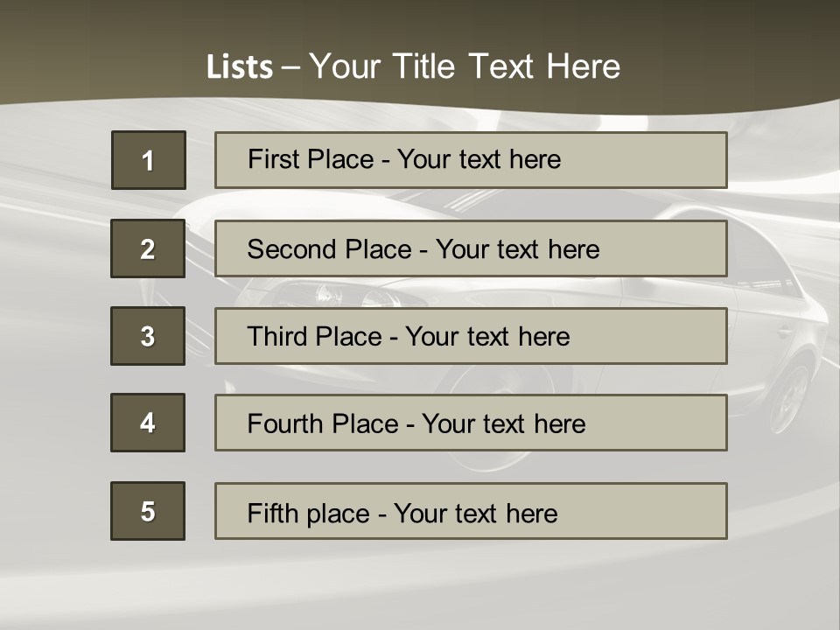The width and height of the screenshot is (840, 630).
Task: Click the number 3 square
Action: pyautogui.click(x=148, y=336)
